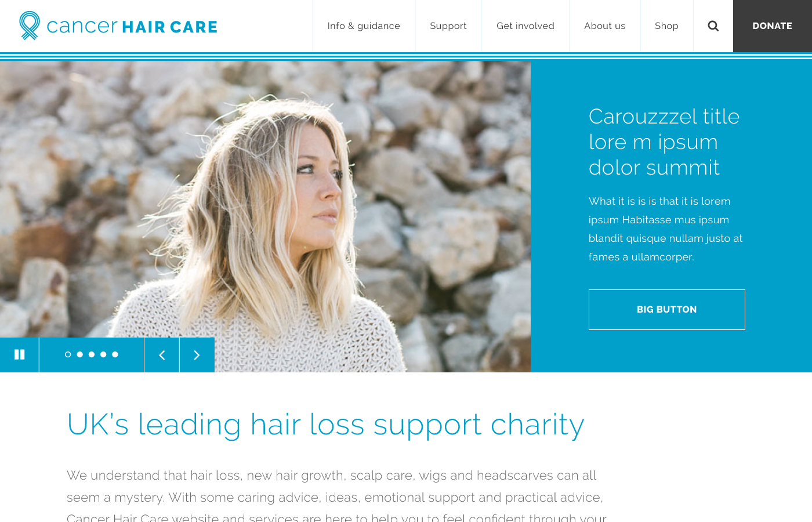
Task: Click the Cancer Hair Care ribbon logo
Action: (x=30, y=26)
